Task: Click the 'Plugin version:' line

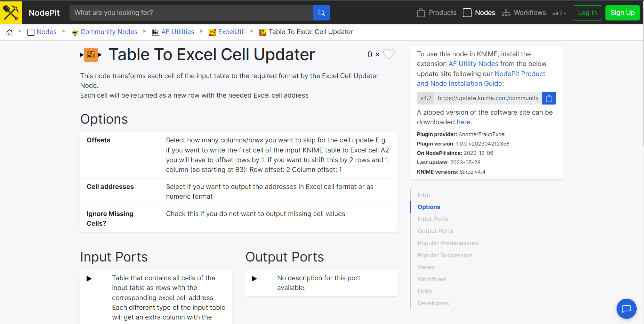Action: point(463,144)
